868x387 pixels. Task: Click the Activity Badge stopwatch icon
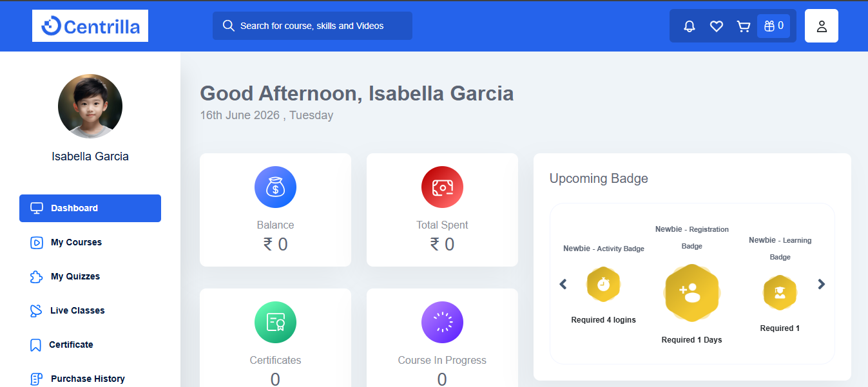coord(603,284)
